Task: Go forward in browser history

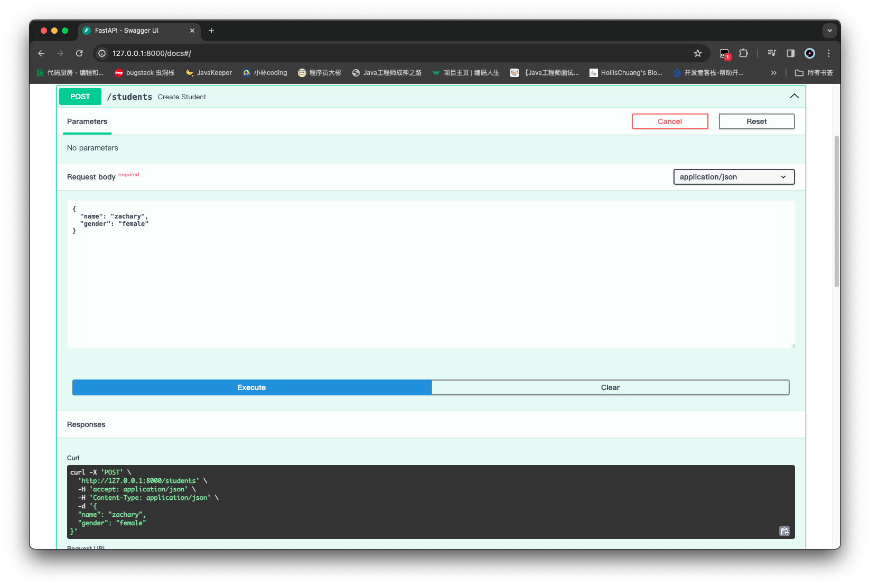Action: (60, 53)
